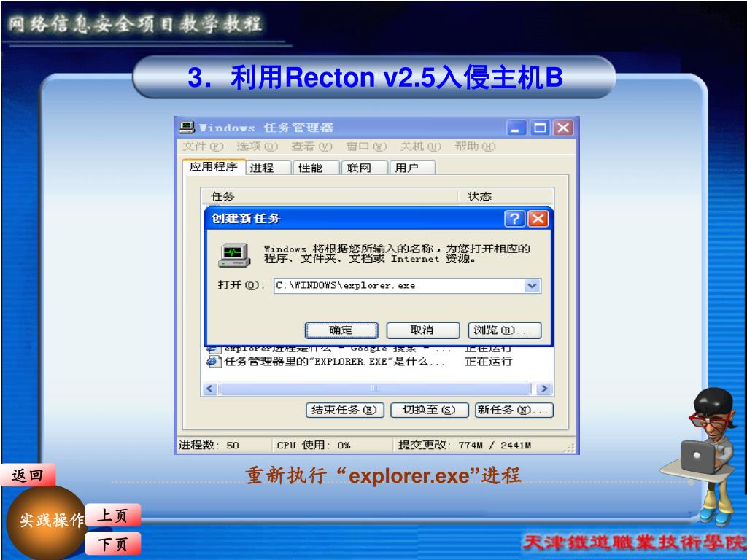Close the Windows 任务管理器 window

pyautogui.click(x=564, y=128)
